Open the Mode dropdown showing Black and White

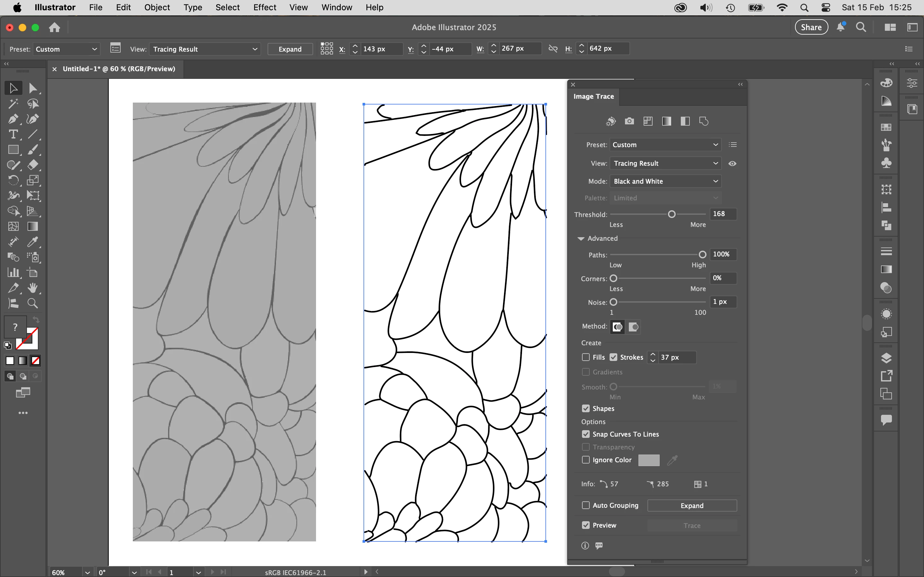point(665,181)
